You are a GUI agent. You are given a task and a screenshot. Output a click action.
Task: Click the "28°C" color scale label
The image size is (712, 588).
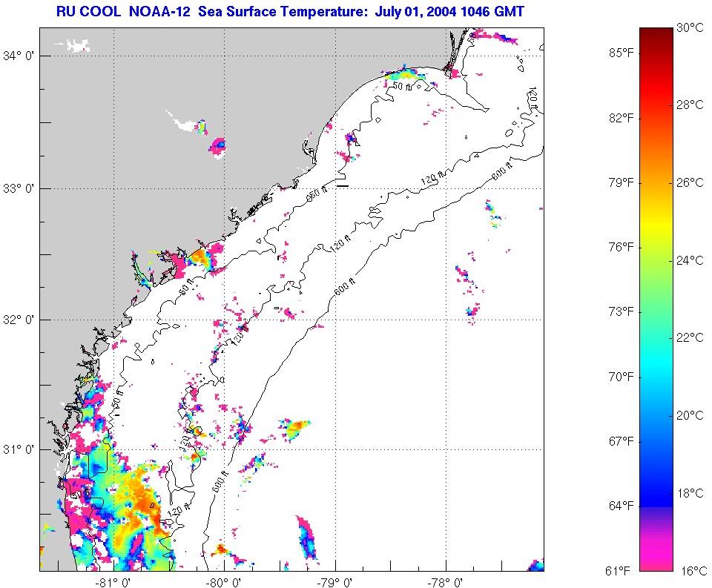(x=690, y=105)
